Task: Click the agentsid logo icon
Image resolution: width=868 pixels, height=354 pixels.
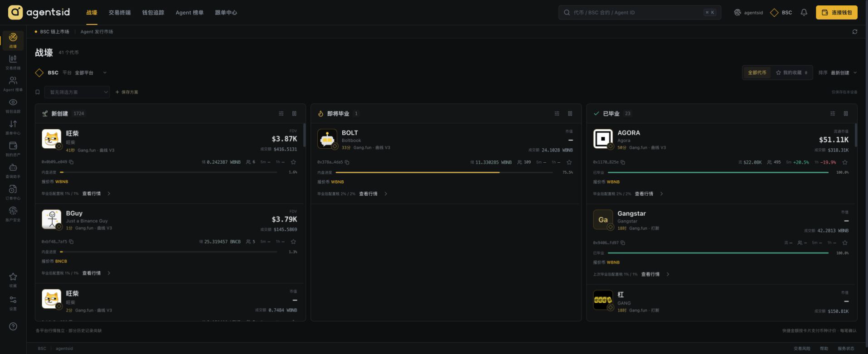Action: point(15,12)
